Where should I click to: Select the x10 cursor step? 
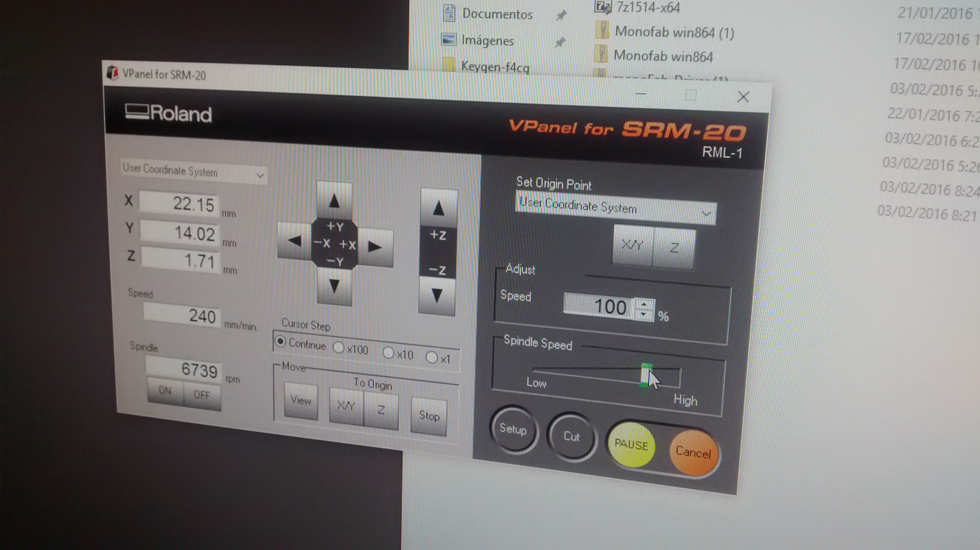coord(398,353)
